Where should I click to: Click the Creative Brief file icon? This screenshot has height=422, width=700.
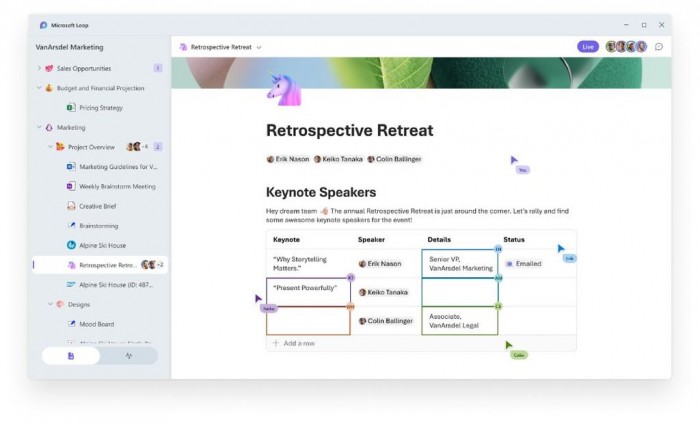[71, 206]
